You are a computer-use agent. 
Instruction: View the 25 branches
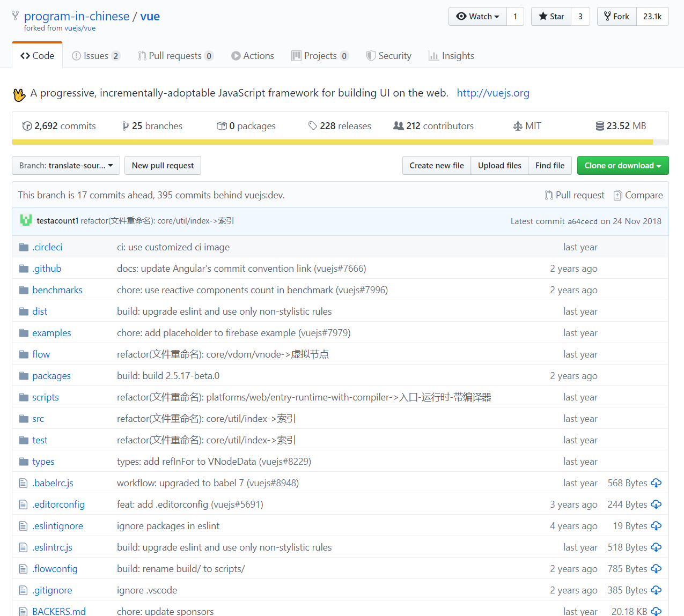tap(152, 126)
